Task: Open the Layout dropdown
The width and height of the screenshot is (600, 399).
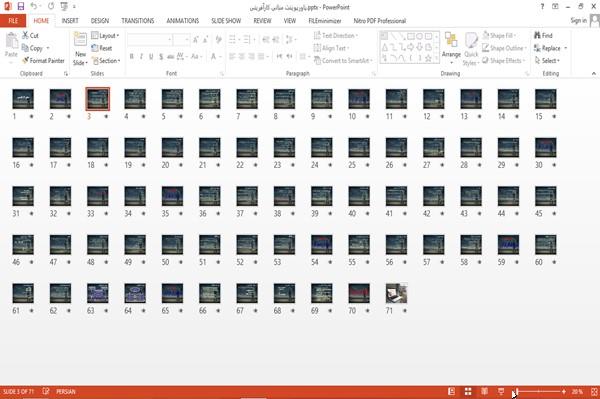Action: click(x=105, y=36)
